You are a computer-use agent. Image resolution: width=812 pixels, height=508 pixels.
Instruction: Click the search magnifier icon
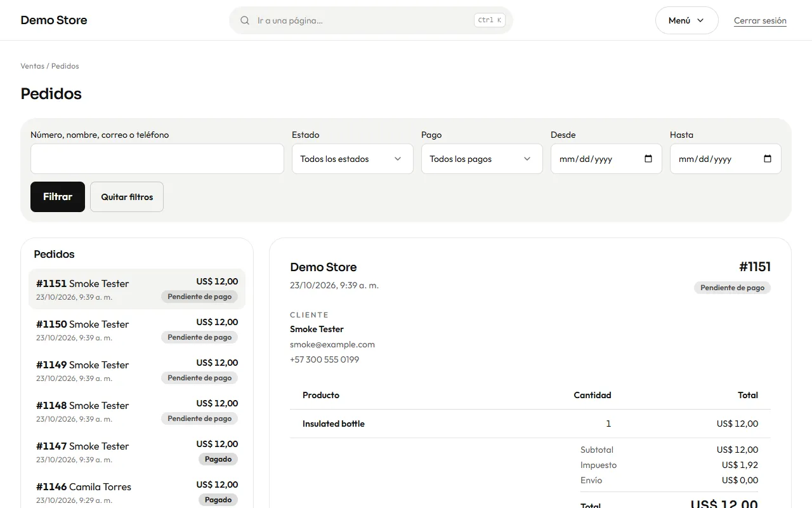[245, 20]
